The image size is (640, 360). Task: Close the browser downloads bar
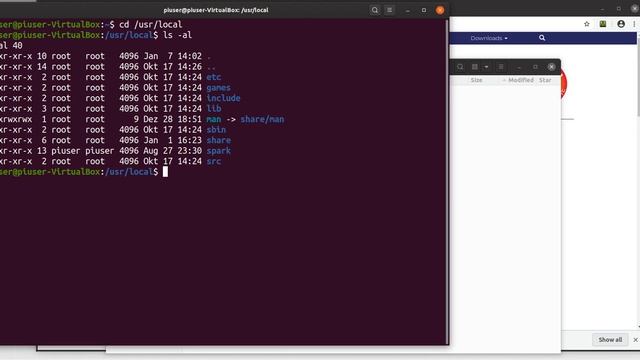(x=636, y=340)
